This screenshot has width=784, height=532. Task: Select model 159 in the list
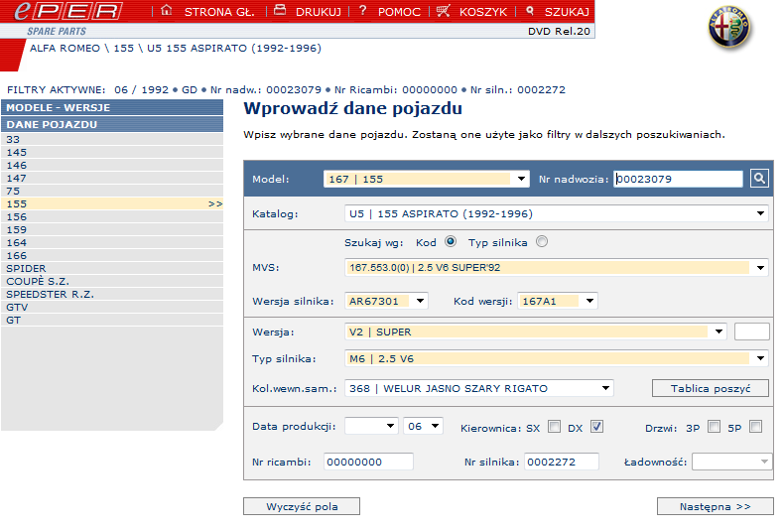point(112,230)
